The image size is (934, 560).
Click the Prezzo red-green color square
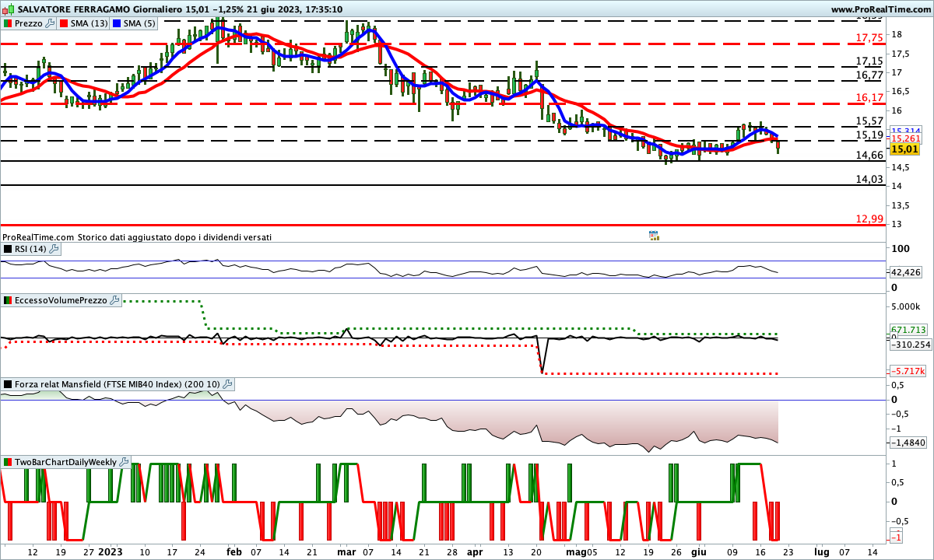(8, 23)
